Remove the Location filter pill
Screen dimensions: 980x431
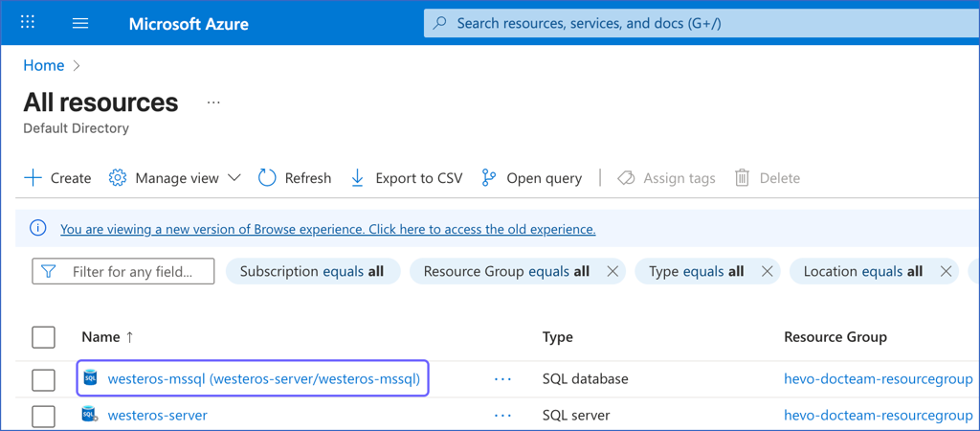(946, 271)
